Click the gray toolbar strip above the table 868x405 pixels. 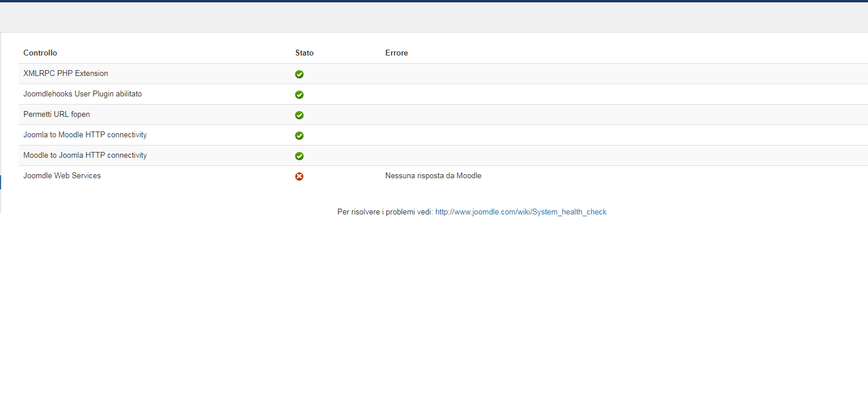pos(434,18)
